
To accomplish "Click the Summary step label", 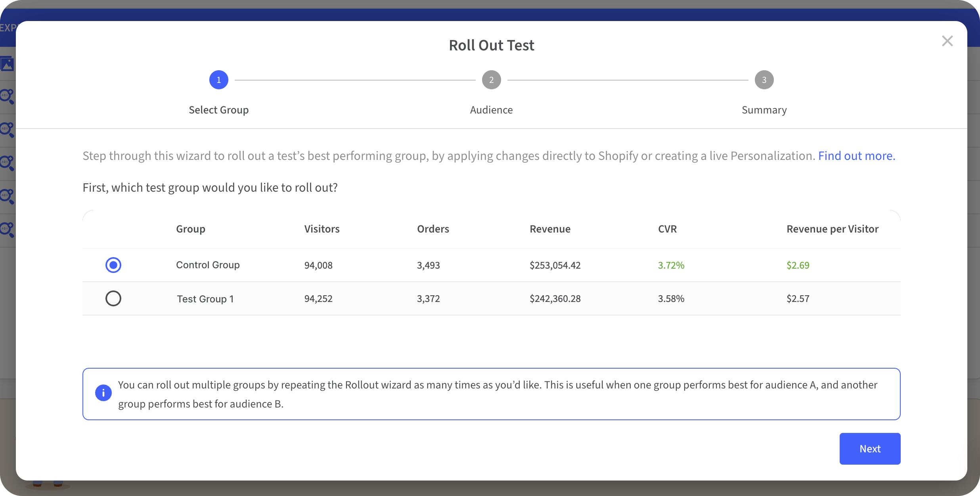I will (x=764, y=110).
